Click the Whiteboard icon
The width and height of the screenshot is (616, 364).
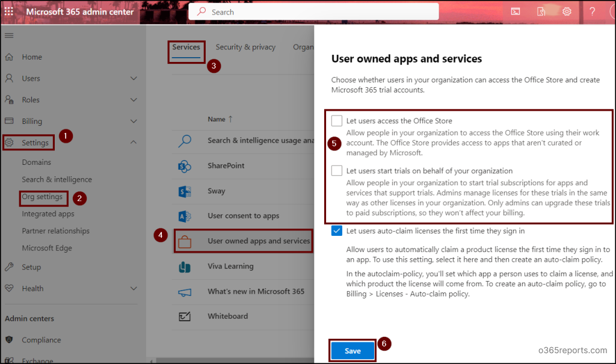click(x=185, y=316)
